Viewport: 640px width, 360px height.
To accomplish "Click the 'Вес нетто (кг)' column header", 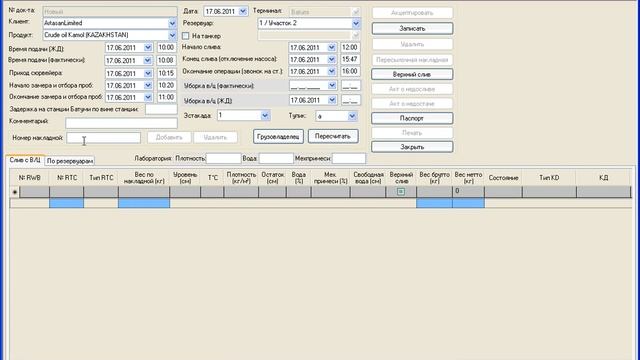I will 468,178.
